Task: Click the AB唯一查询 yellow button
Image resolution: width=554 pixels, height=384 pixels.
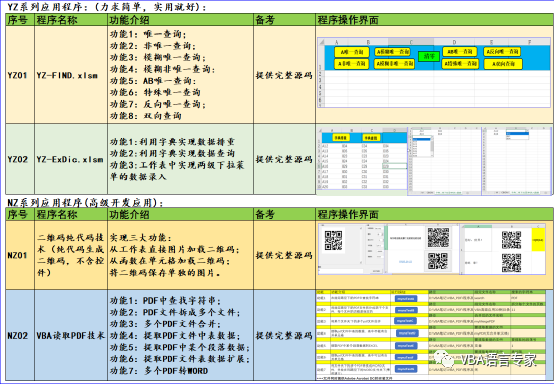Action: click(x=460, y=52)
